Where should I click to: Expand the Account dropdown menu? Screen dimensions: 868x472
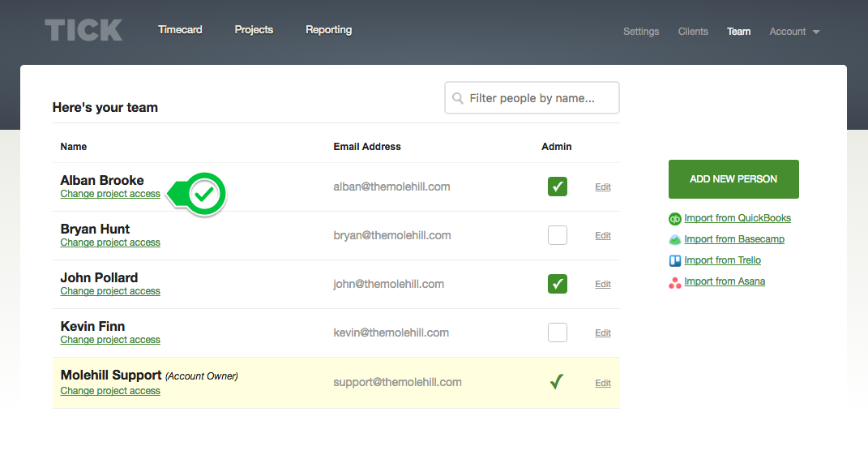794,32
